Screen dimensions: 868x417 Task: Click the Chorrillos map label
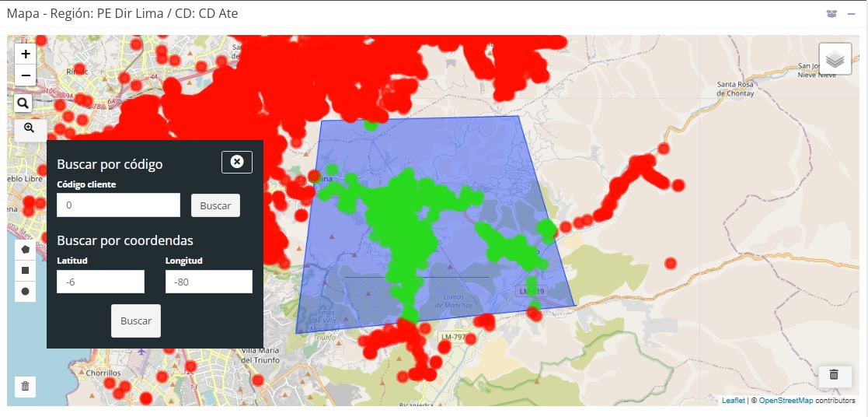(103, 373)
